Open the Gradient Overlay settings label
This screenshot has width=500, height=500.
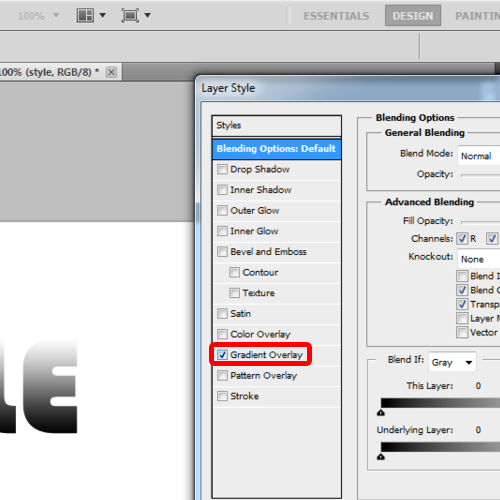click(266, 355)
